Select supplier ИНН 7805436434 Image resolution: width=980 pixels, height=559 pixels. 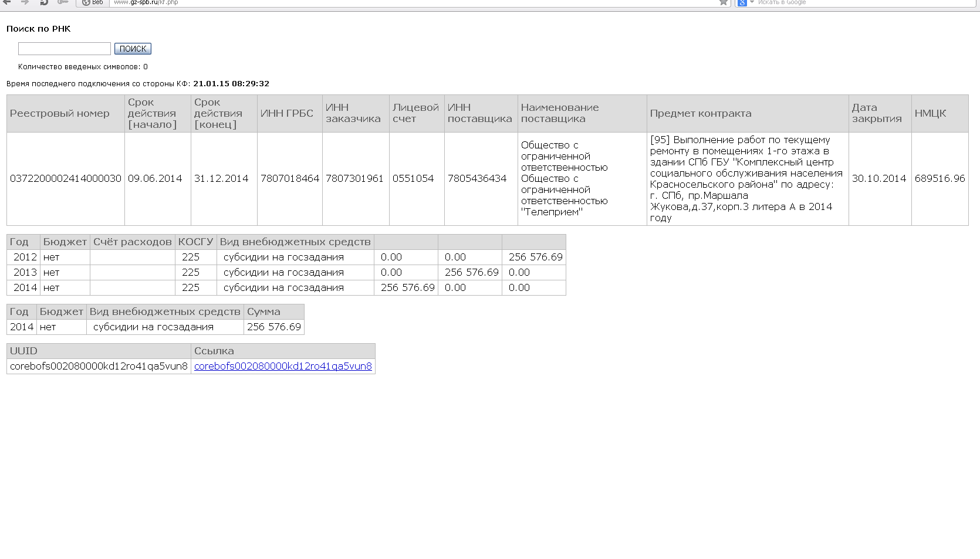[477, 178]
